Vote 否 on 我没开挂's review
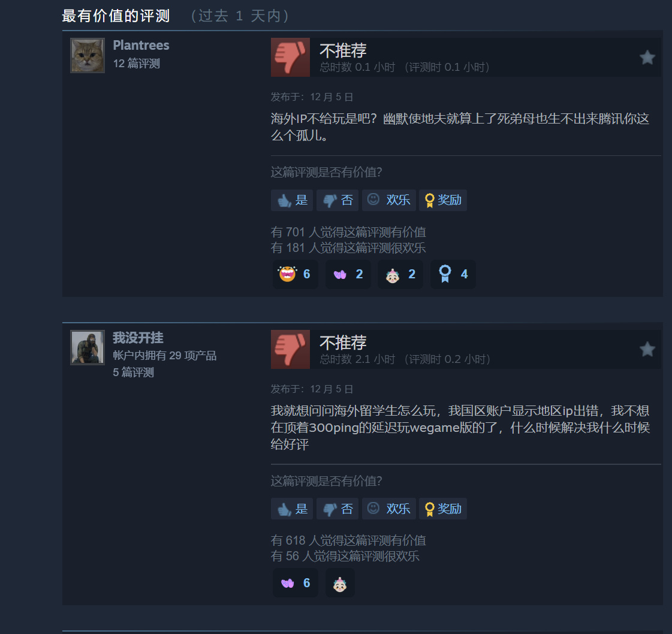The image size is (672, 634). pyautogui.click(x=337, y=509)
